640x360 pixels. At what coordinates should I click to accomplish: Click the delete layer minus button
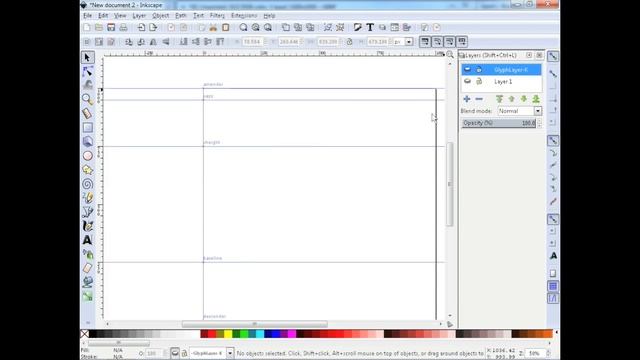point(479,99)
